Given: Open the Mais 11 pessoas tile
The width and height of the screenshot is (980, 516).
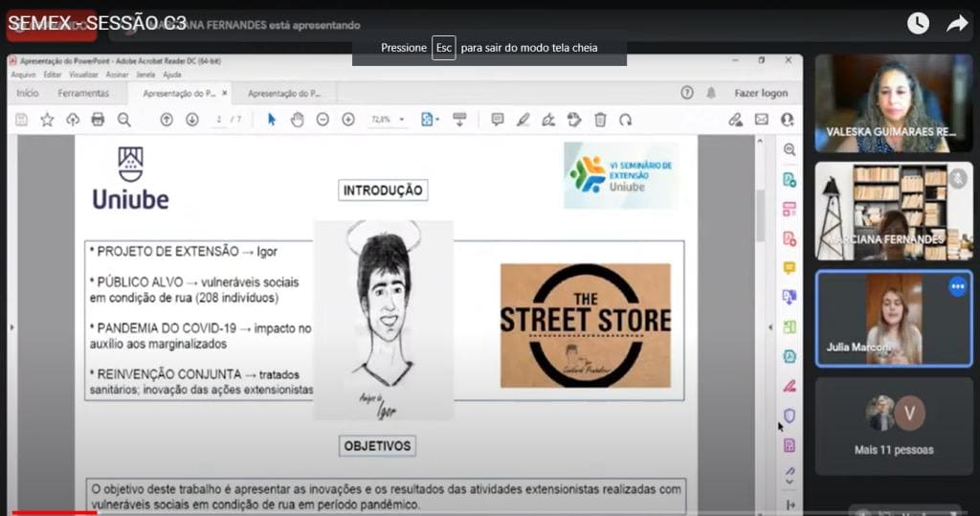Looking at the screenshot, I should pyautogui.click(x=894, y=427).
